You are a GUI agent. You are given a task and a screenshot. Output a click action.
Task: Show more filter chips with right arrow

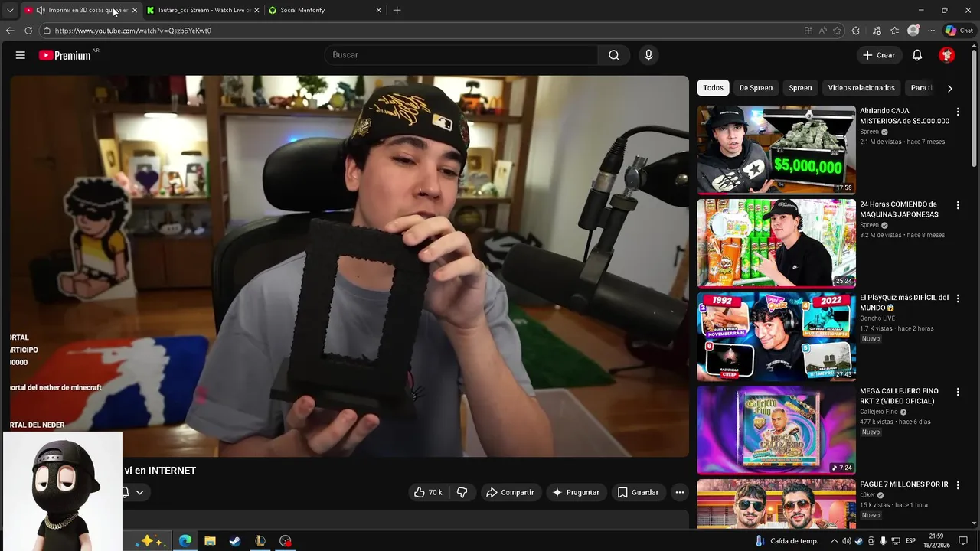coord(949,88)
